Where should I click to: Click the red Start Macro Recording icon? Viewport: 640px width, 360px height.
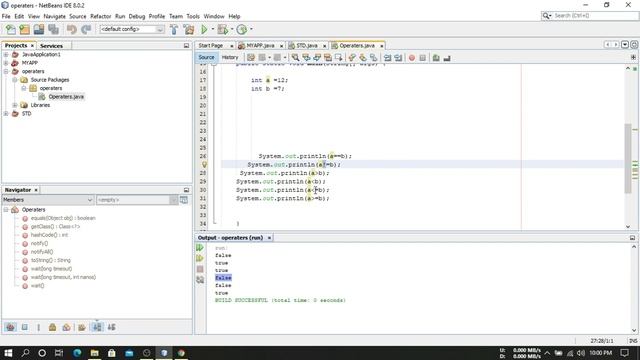(x=411, y=58)
